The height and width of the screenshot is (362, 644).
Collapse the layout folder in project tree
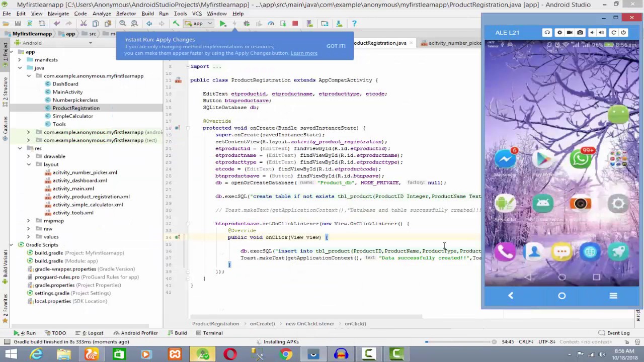29,164
